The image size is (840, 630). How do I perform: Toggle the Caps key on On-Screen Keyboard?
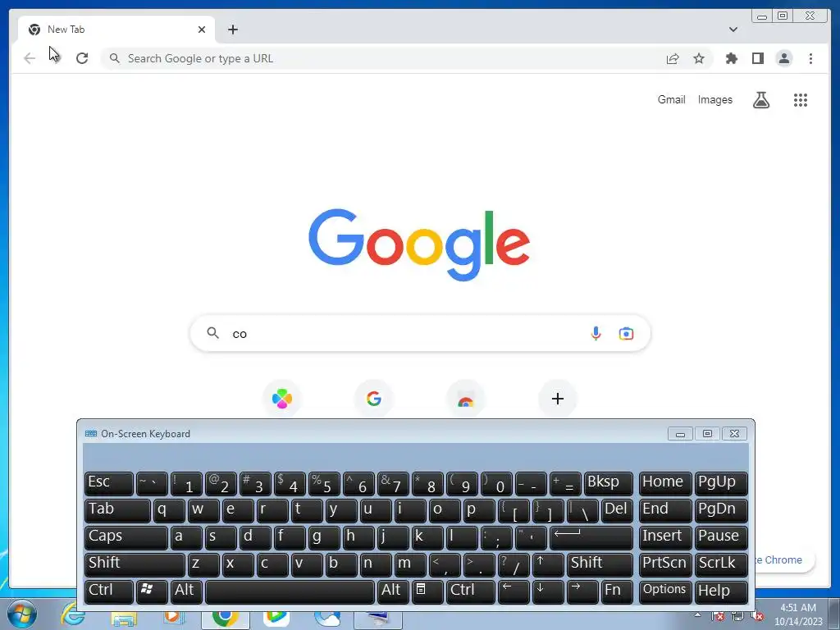click(x=126, y=537)
